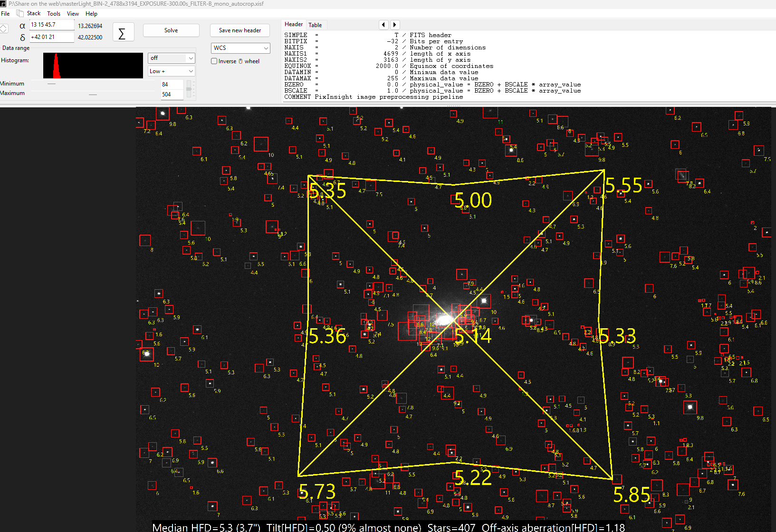Click the Minimum data range slider
Screen dimensions: 776x532
pyautogui.click(x=93, y=84)
